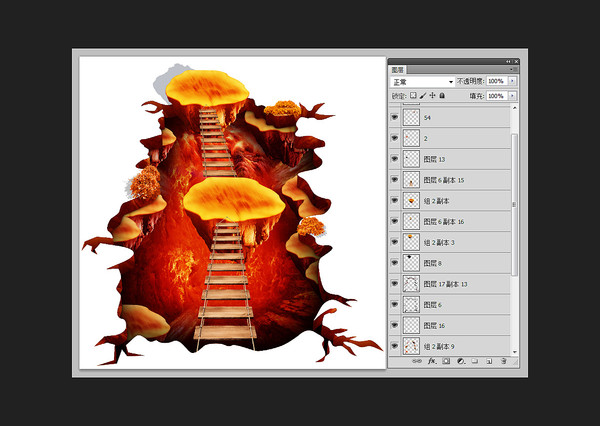600x426 pixels.
Task: Select the 图层 8 layer name
Action: coord(432,263)
